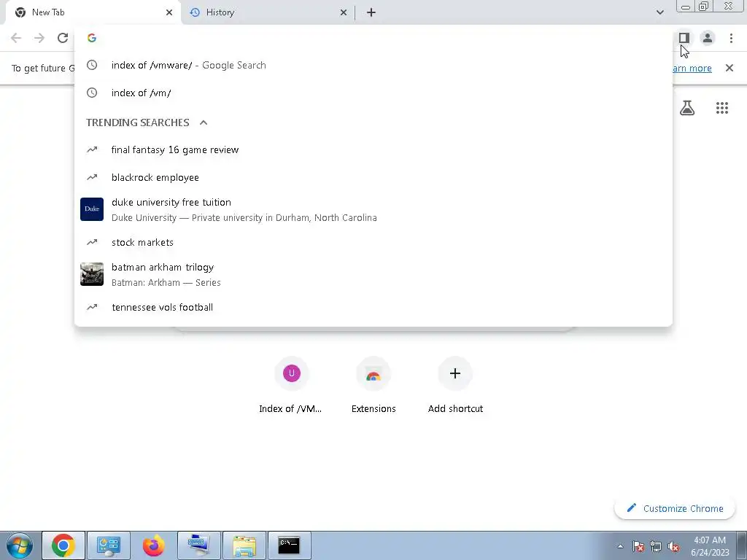Collapse the Trending Searches section
747x560 pixels.
pos(204,122)
